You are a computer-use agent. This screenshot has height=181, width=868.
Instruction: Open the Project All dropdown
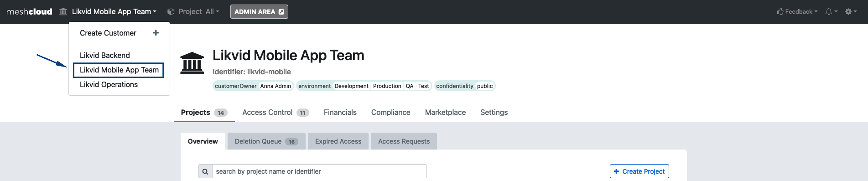coord(199,12)
